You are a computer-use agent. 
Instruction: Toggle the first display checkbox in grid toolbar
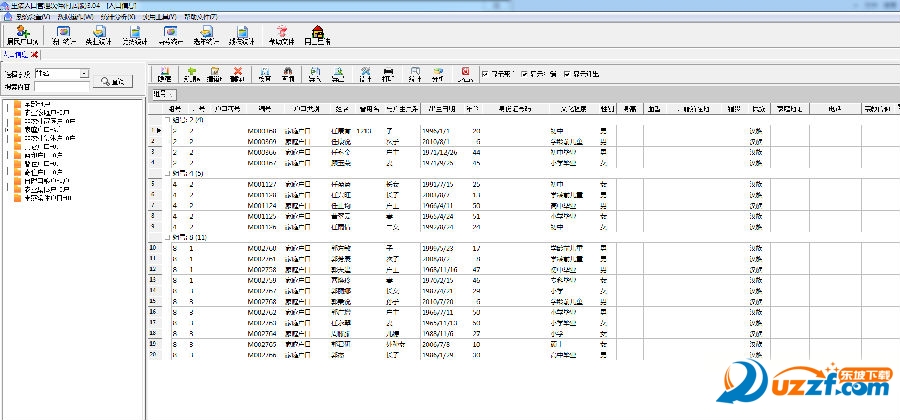coord(486,73)
